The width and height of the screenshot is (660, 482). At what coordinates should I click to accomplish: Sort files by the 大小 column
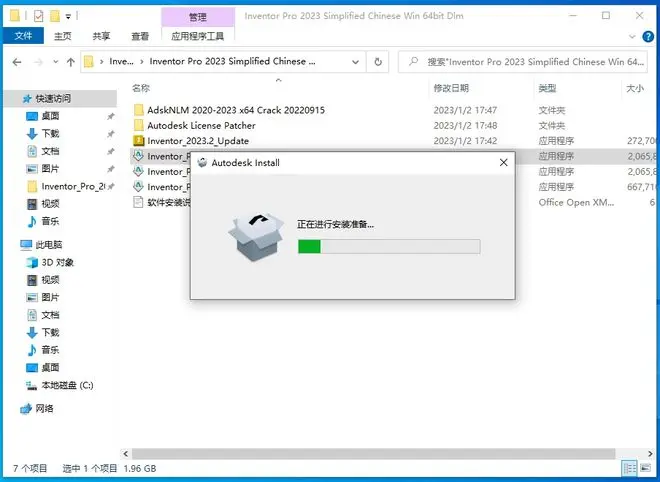[x=635, y=88]
